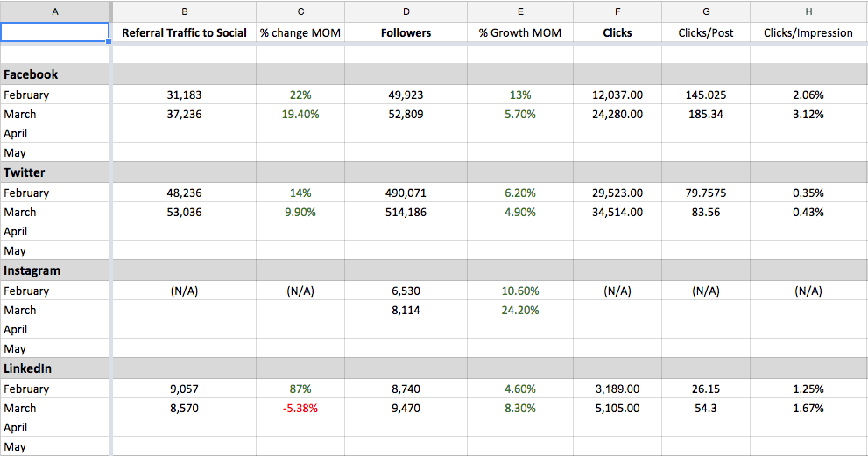Click the 9.90% change cell
Viewport: 868px width, 456px height.
(300, 212)
